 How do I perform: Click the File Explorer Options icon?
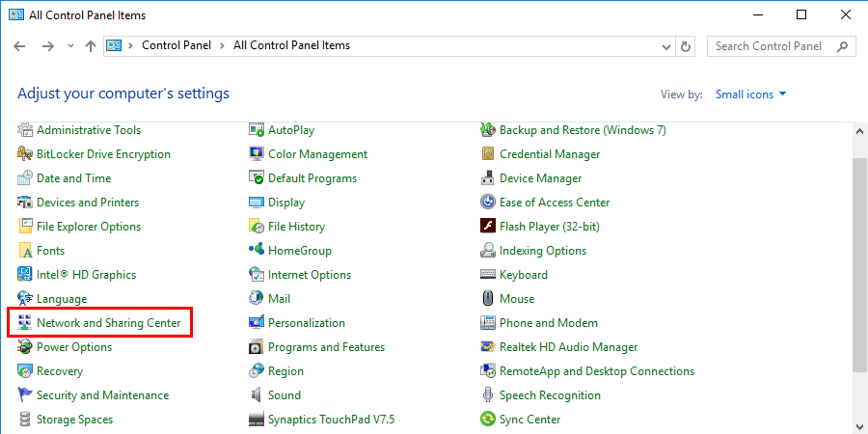coord(25,227)
